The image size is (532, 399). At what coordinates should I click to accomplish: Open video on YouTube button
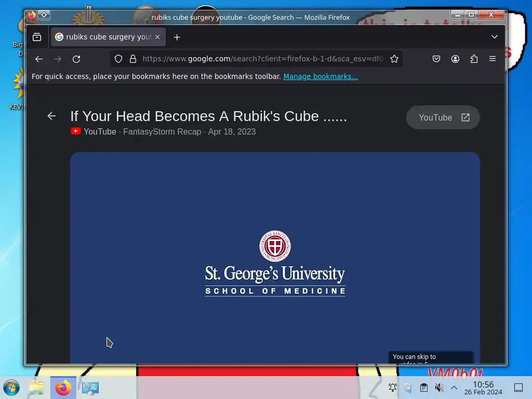tap(443, 118)
